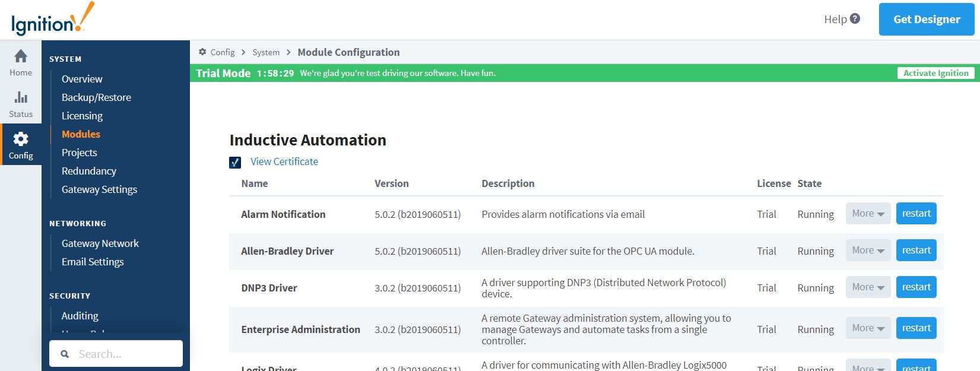Click the breadcrumb Config gear icon
The height and width of the screenshot is (371, 980).
[202, 52]
